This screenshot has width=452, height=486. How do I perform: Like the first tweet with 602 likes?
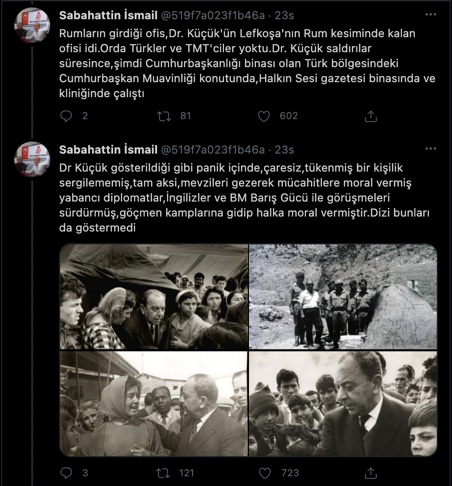pyautogui.click(x=264, y=116)
